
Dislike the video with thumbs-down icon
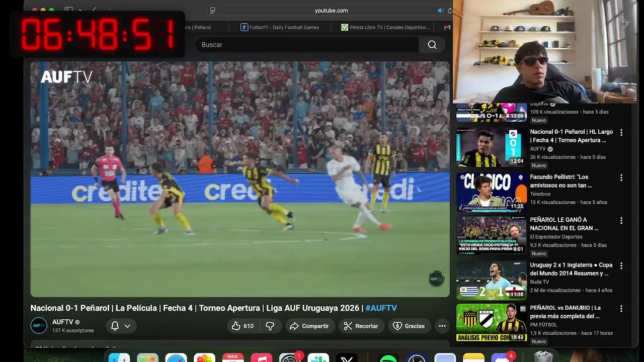point(270,326)
